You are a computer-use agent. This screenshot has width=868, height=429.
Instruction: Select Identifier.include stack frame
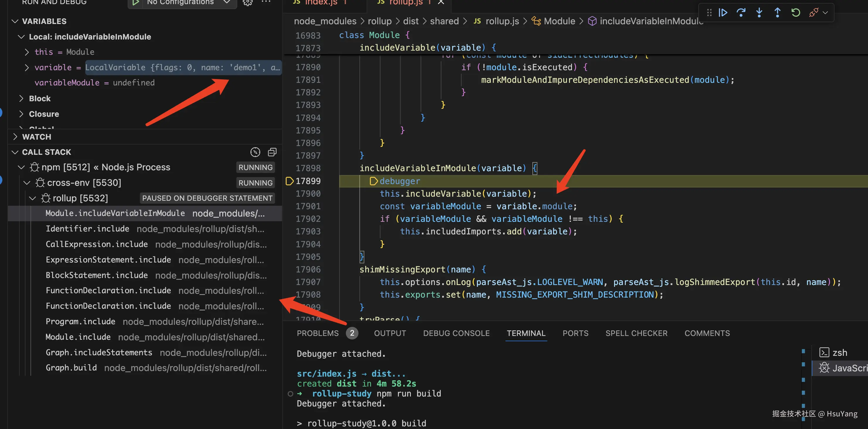pyautogui.click(x=87, y=229)
